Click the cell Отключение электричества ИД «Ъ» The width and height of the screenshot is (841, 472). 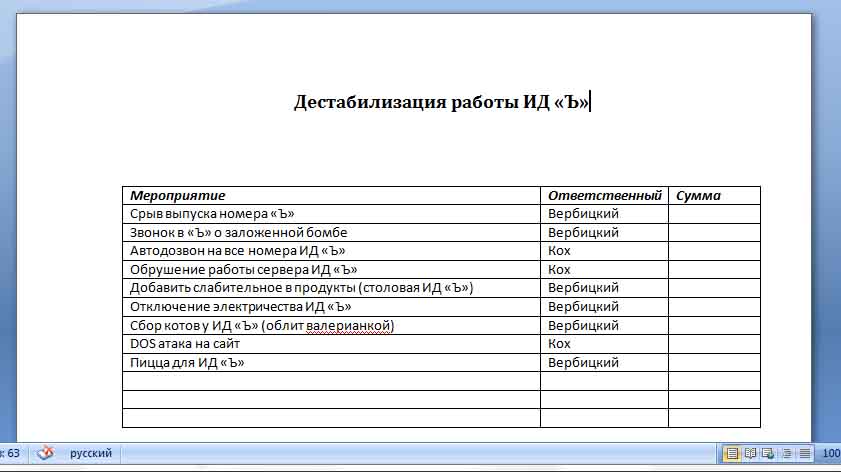pyautogui.click(x=331, y=307)
